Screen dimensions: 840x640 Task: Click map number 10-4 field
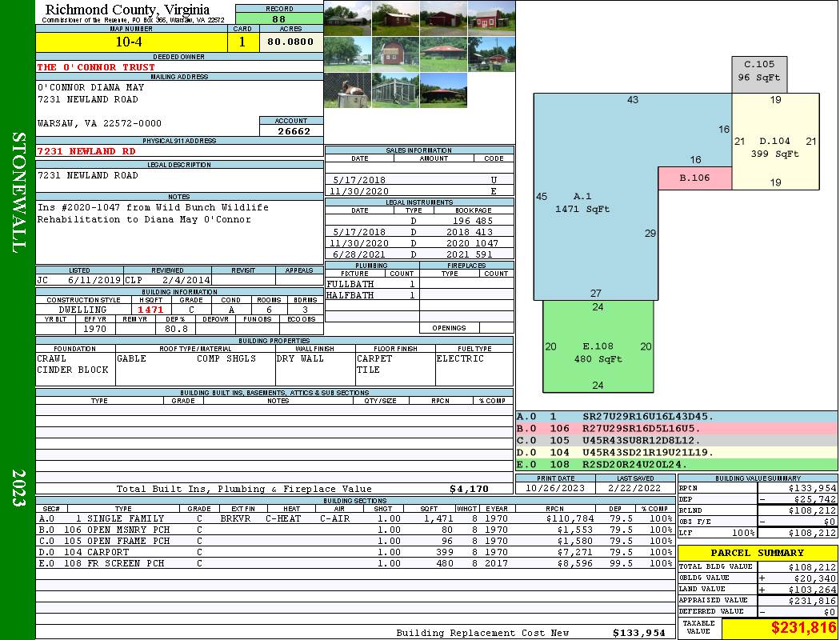coord(131,42)
